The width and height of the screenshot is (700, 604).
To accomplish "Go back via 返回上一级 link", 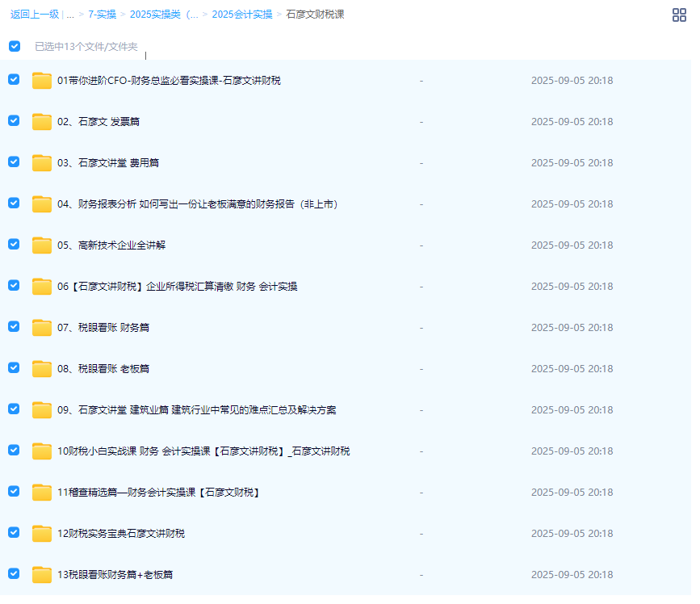I will pyautogui.click(x=35, y=15).
